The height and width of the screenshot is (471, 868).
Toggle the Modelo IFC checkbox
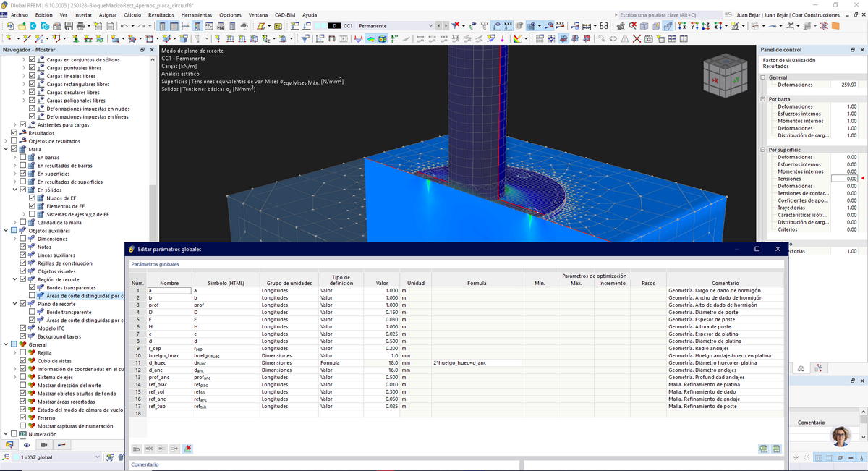[x=22, y=328]
